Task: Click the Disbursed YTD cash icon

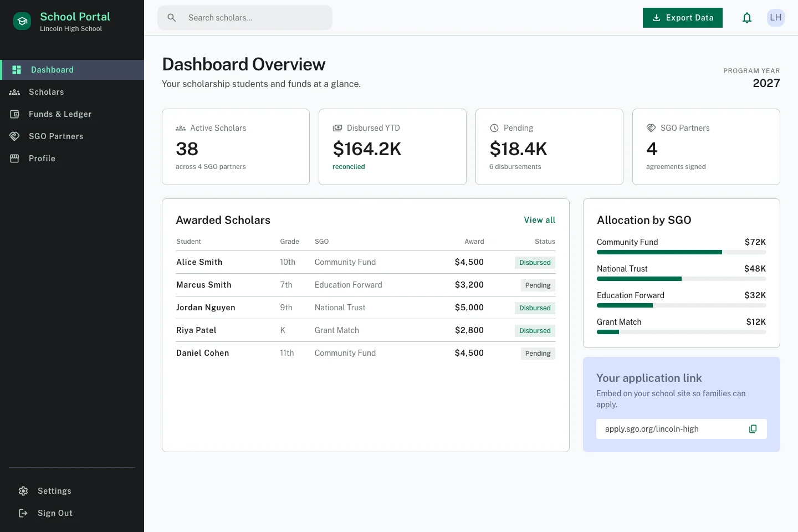Action: click(337, 128)
